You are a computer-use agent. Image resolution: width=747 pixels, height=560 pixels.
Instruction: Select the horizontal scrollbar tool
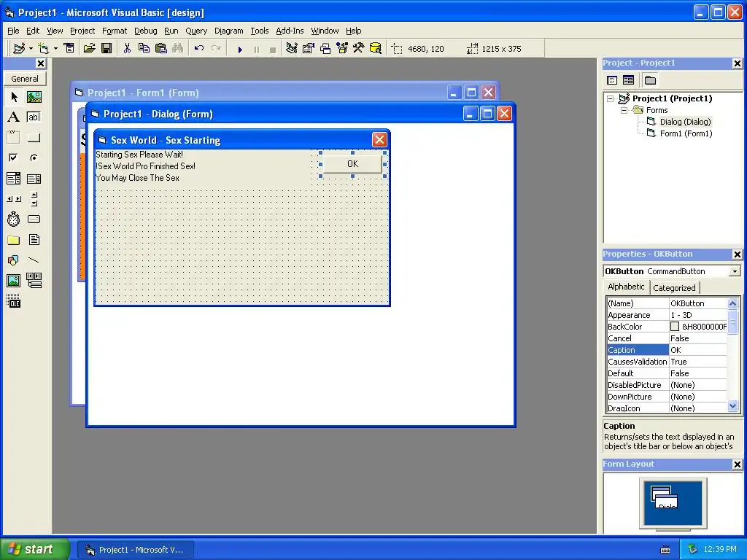tap(14, 199)
